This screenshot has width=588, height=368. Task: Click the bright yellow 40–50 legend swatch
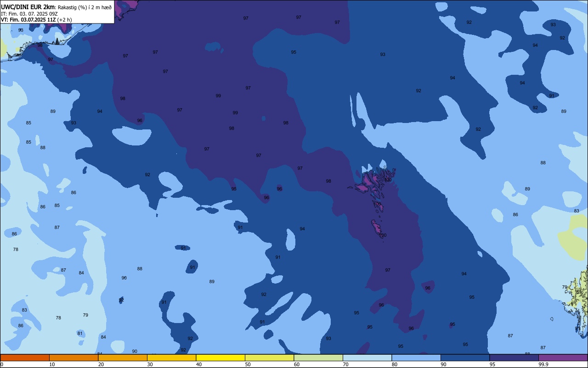220,357
